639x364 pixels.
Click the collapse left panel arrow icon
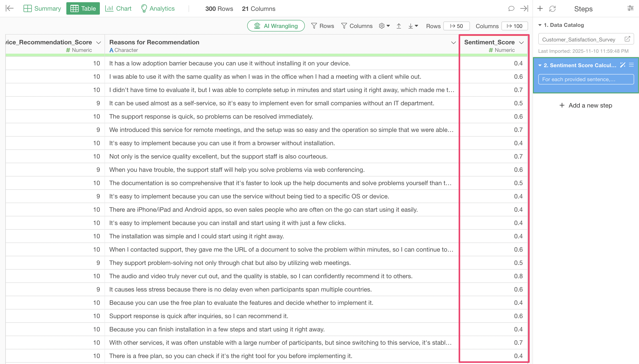[x=10, y=8]
